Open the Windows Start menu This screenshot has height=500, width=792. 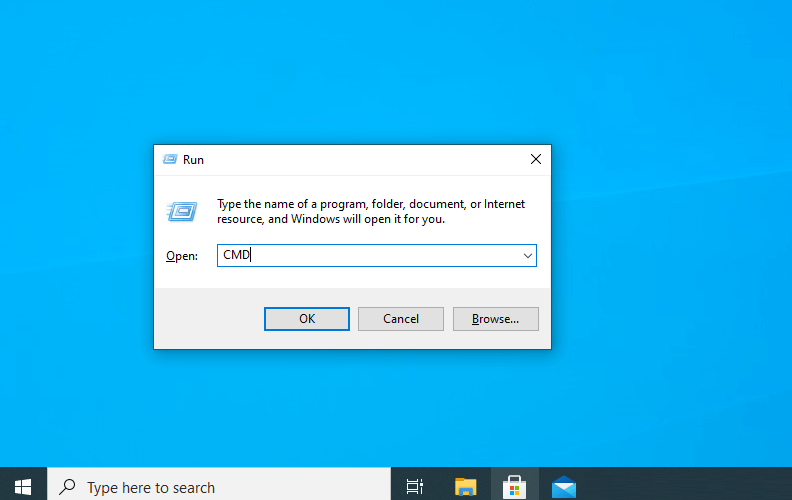[x=23, y=487]
